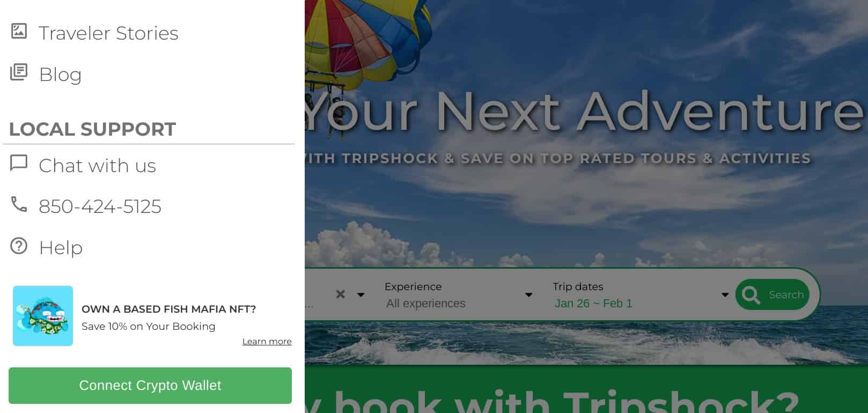Choose the All experiences field

[x=426, y=304]
